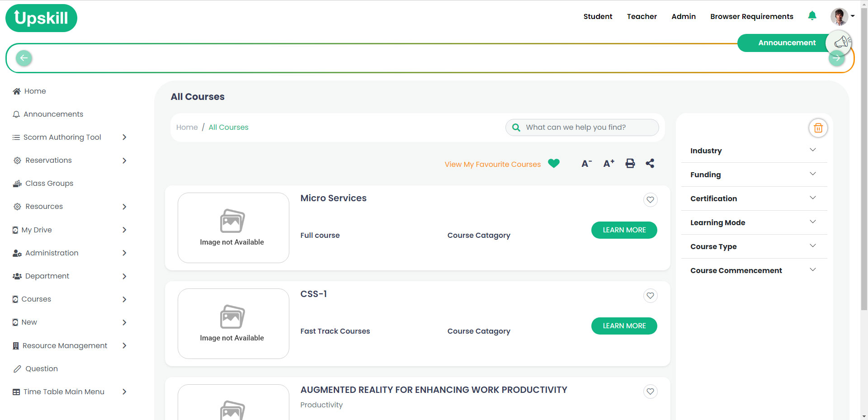The width and height of the screenshot is (868, 420).
Task: Open the Admin menu
Action: click(683, 16)
